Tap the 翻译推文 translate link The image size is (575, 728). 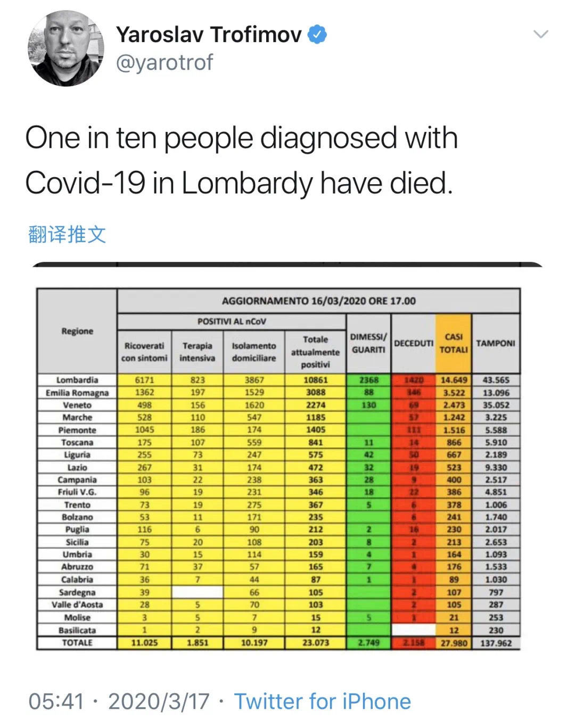coord(67,234)
